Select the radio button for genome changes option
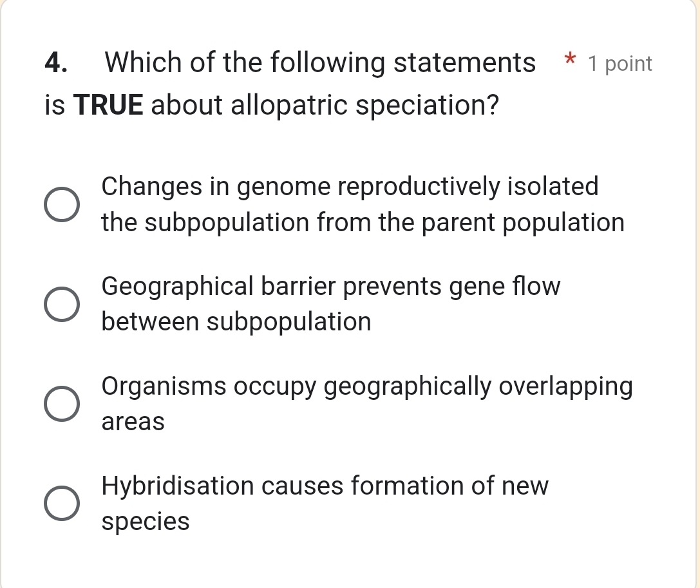Image resolution: width=700 pixels, height=588 pixels. tap(62, 204)
